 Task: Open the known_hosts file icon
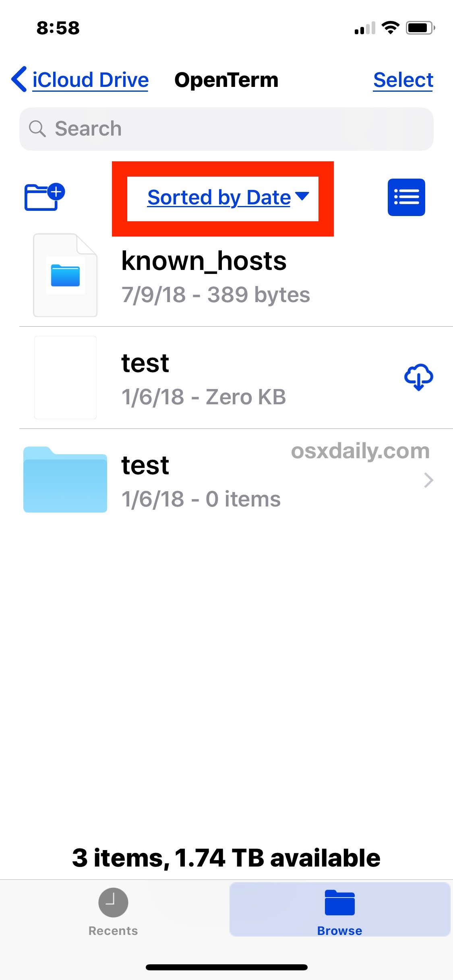65,275
